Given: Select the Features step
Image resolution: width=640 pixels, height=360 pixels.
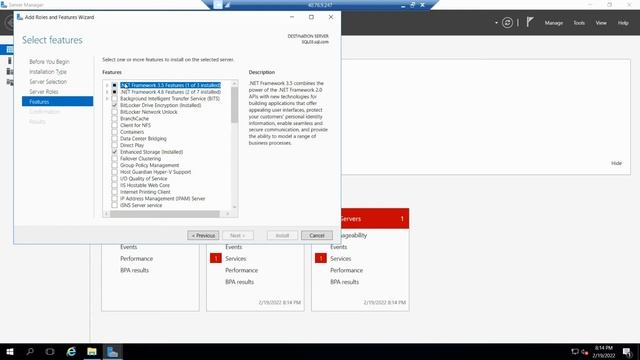Looking at the screenshot, I should click(58, 101).
